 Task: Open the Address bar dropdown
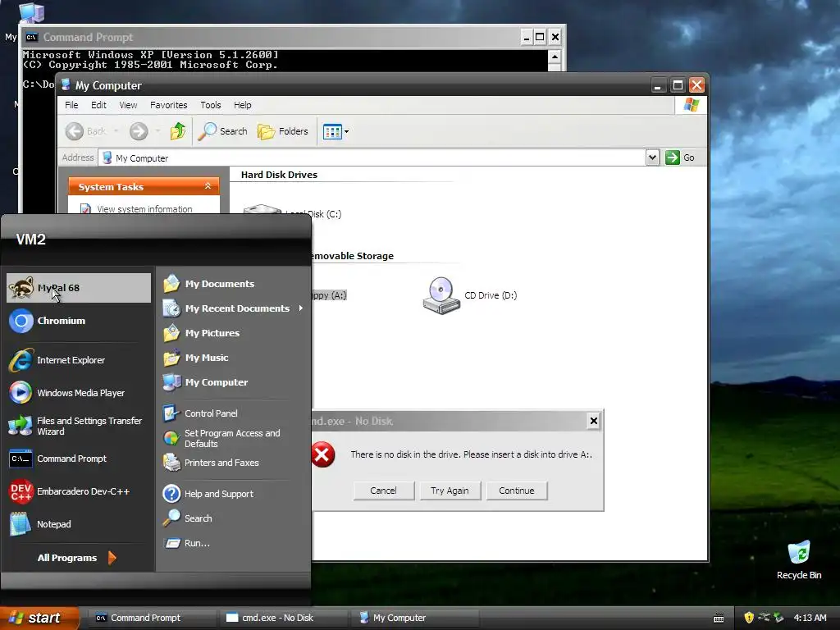point(652,157)
